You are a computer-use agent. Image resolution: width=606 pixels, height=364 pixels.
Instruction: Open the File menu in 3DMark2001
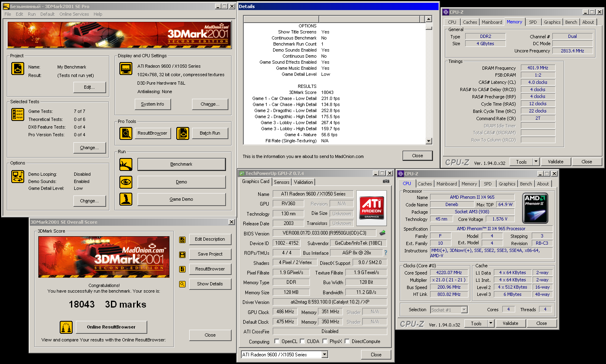tap(8, 14)
